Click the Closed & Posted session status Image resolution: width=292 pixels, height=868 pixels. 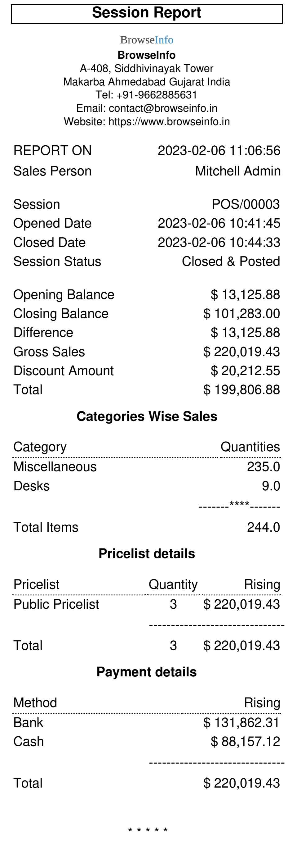click(x=231, y=261)
